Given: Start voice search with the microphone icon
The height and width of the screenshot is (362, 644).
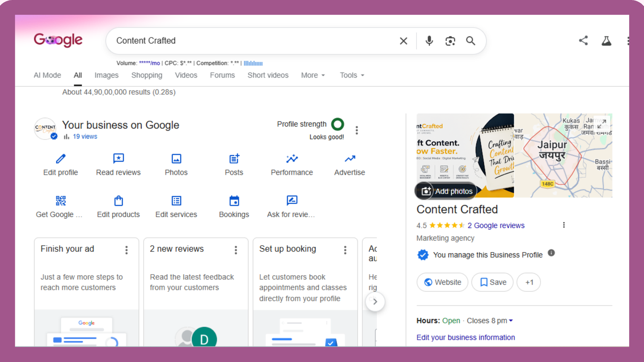Looking at the screenshot, I should tap(429, 41).
